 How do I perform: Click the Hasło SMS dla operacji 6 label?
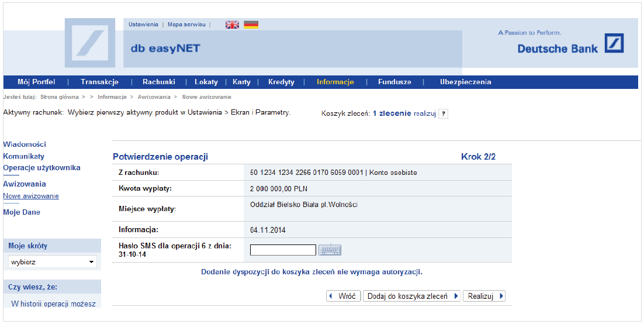[x=175, y=250]
